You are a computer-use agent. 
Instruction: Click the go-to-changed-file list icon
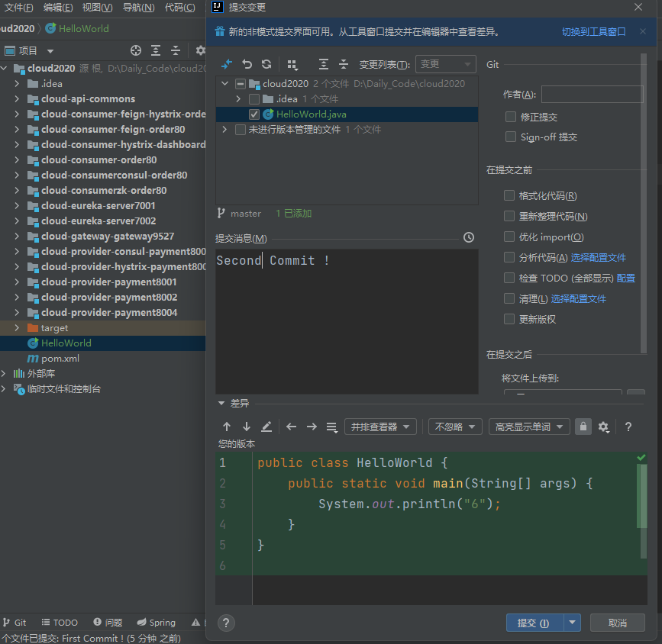pos(332,427)
